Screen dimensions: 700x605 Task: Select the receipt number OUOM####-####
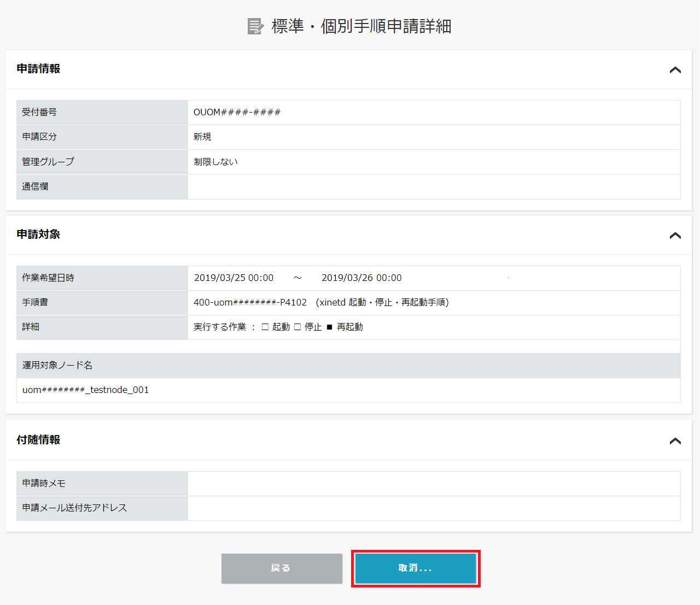(x=237, y=112)
